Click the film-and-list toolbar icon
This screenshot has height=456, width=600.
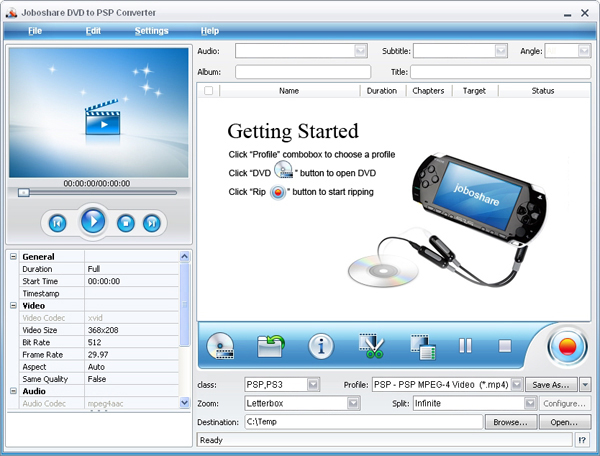tap(423, 347)
